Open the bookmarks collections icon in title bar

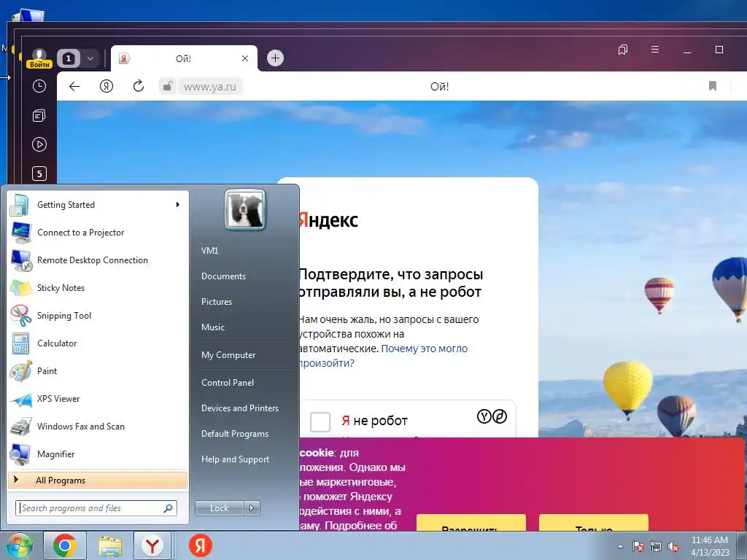pyautogui.click(x=623, y=50)
